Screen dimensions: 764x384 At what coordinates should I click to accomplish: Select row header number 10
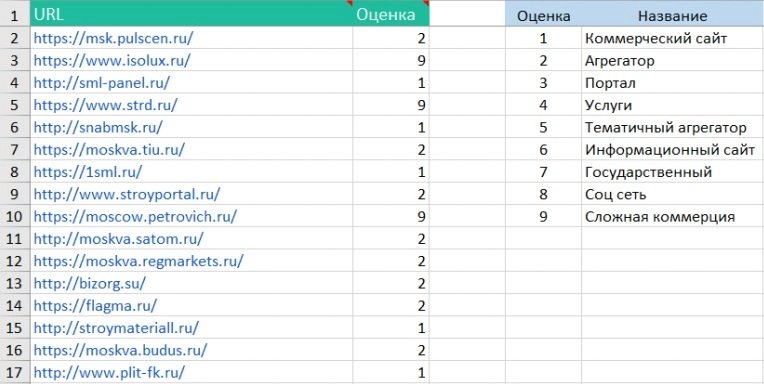pyautogui.click(x=15, y=216)
